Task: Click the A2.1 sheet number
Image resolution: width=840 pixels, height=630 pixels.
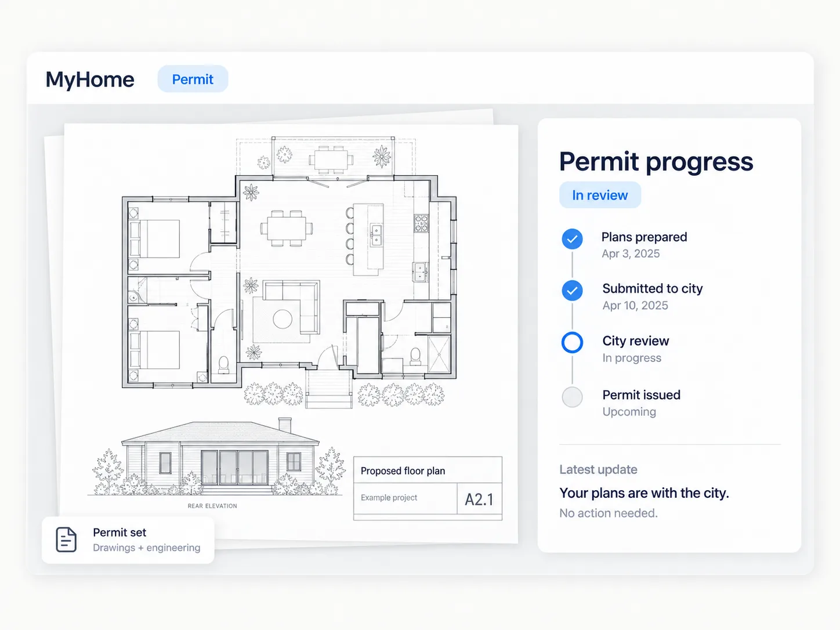Action: [479, 499]
